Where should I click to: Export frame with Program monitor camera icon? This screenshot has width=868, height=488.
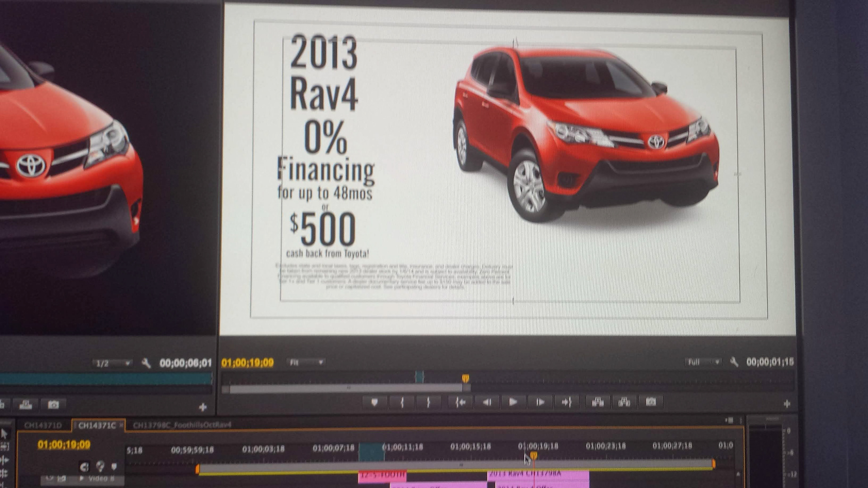(x=651, y=402)
